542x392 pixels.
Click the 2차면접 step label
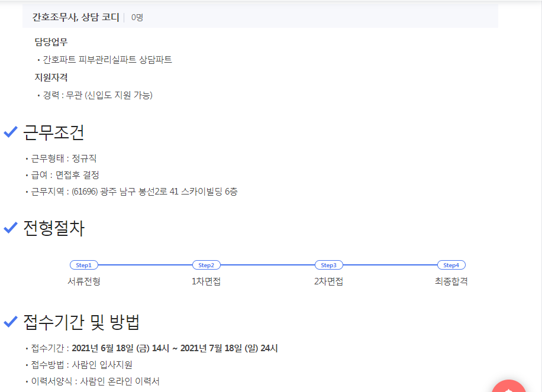click(329, 281)
